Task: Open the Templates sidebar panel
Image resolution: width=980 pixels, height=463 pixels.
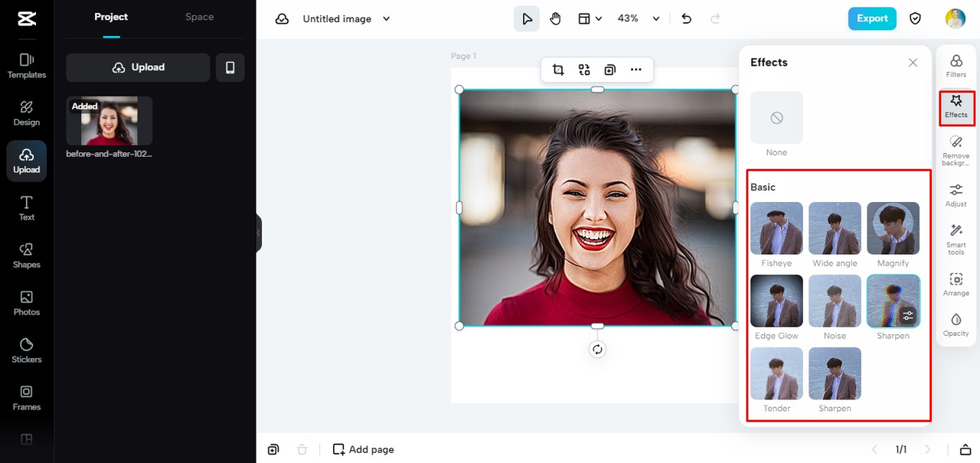Action: coord(27,66)
